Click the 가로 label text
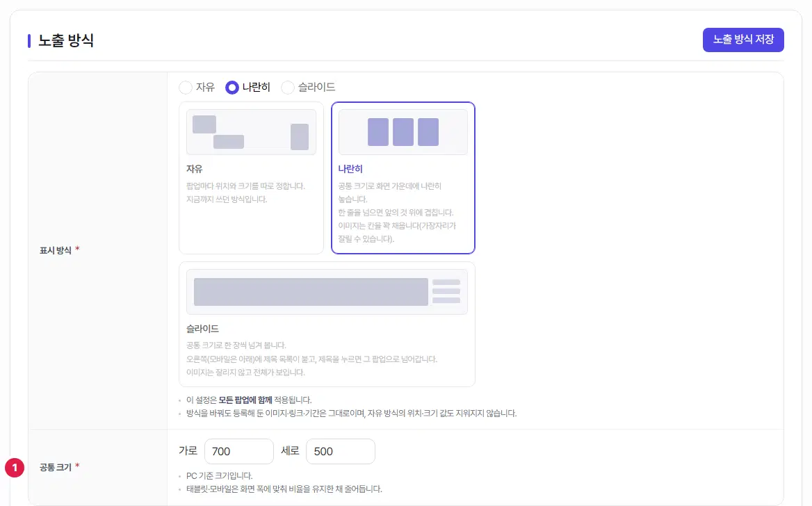 point(188,451)
